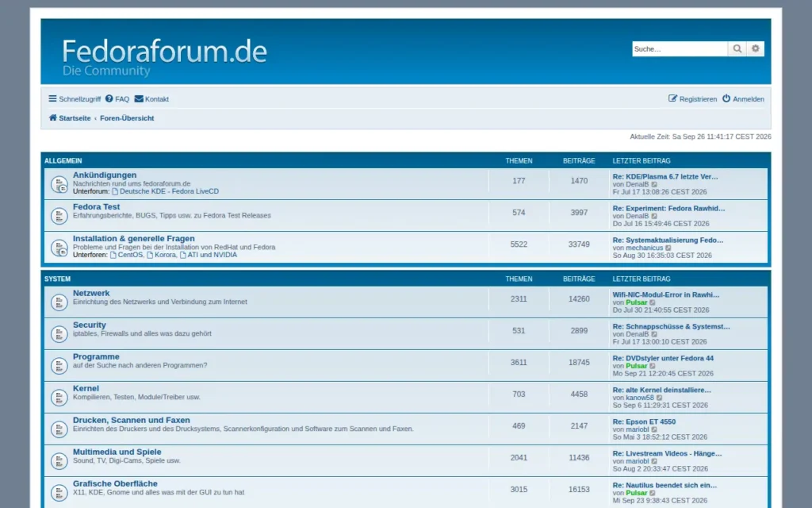
Task: View latest post icon in Drucken row
Action: [654, 429]
